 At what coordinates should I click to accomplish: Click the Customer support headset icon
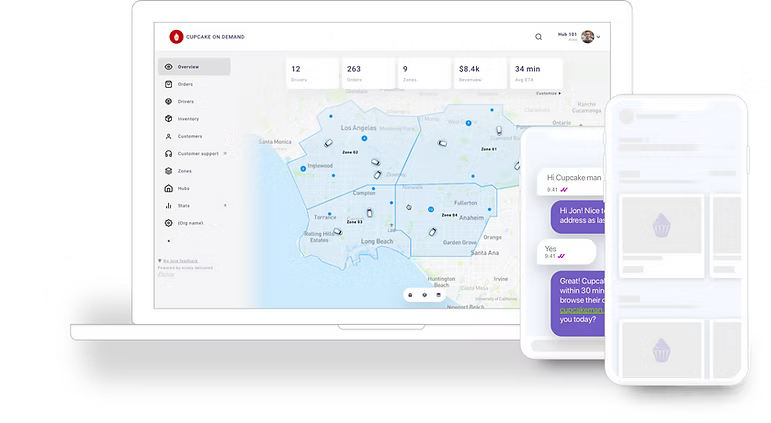click(x=168, y=153)
